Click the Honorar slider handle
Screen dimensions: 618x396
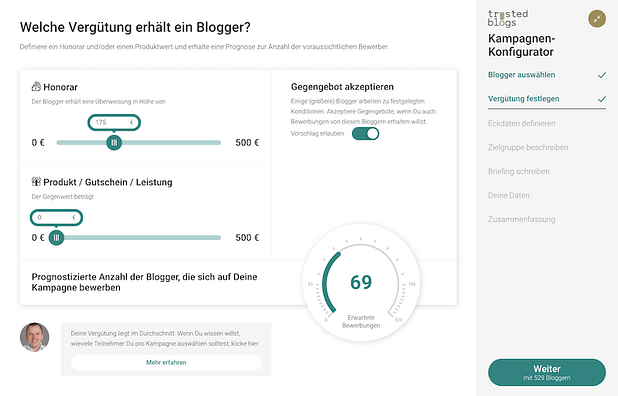[x=114, y=143]
